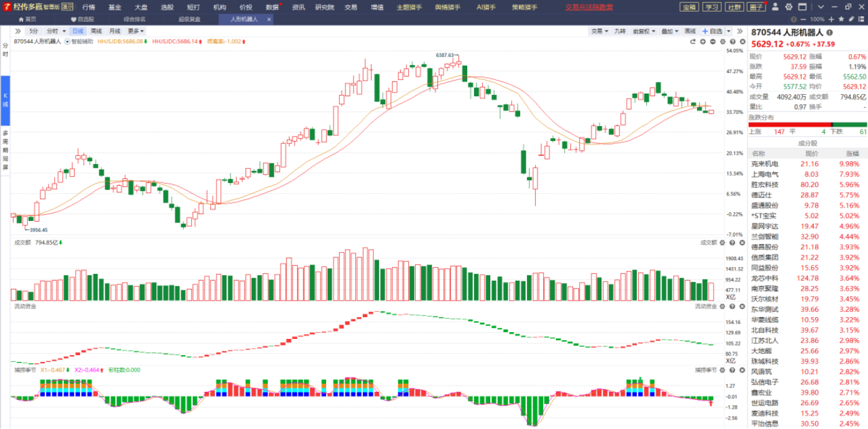Open the user account icon
868x429 pixels.
pyautogui.click(x=775, y=7)
